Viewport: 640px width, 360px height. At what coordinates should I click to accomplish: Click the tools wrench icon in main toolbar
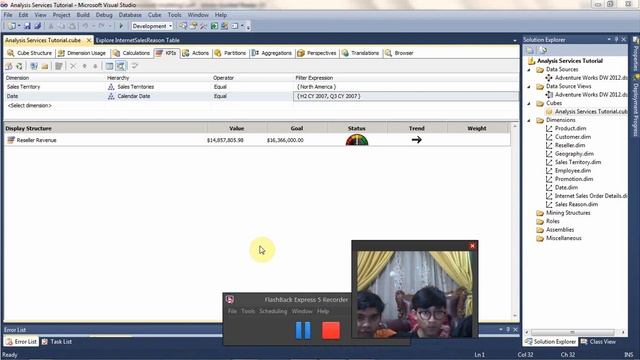(x=203, y=26)
